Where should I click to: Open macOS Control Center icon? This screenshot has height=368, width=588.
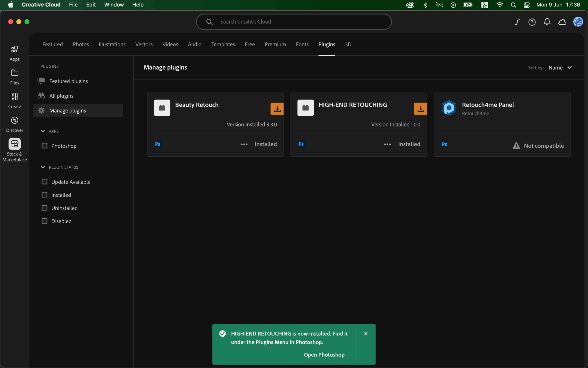point(526,5)
